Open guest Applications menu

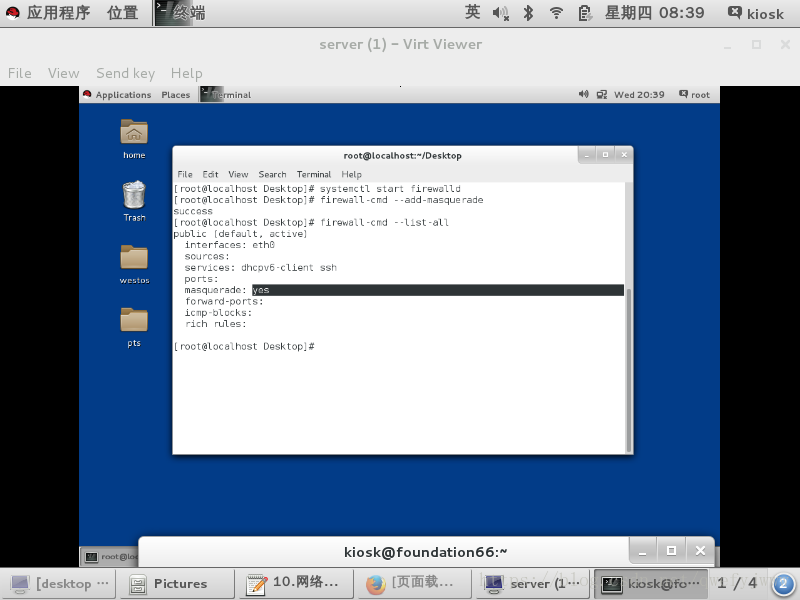[123, 95]
